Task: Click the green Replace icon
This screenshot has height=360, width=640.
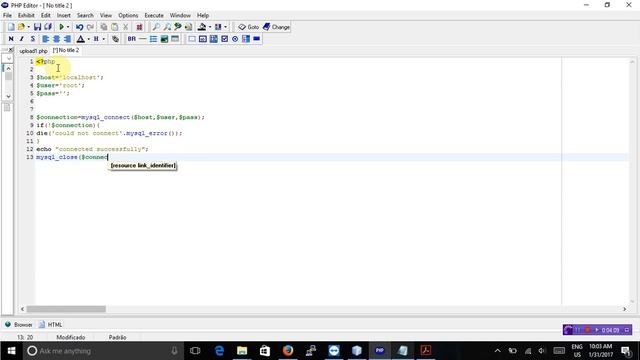Action: (178, 27)
